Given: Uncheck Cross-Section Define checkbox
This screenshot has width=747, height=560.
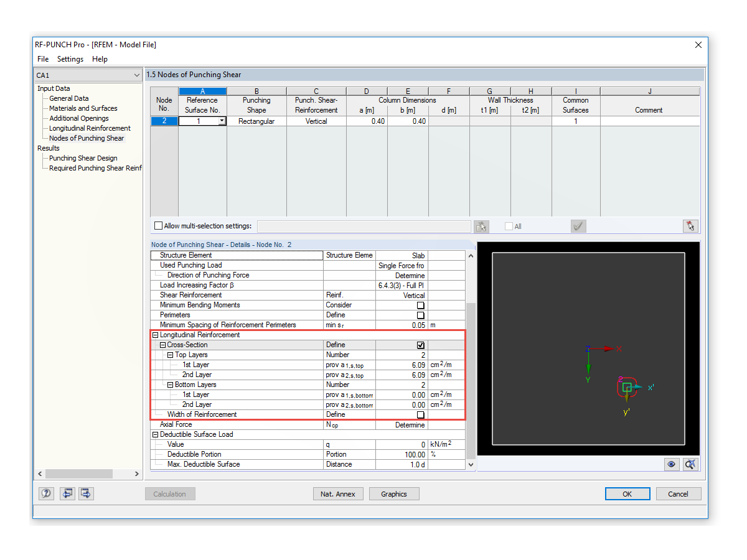Looking at the screenshot, I should [x=421, y=345].
